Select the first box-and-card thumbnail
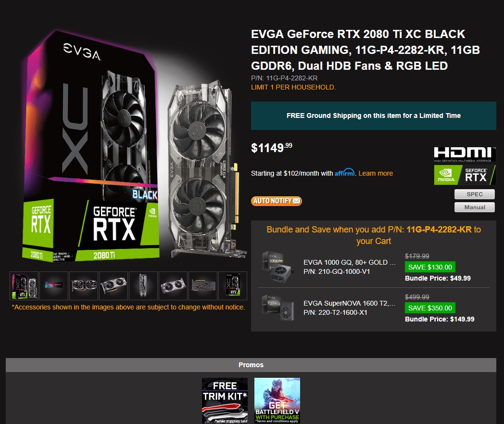 coord(24,286)
